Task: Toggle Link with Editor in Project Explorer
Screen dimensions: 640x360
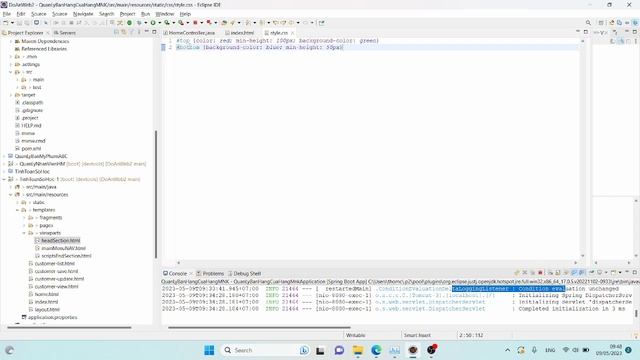Action: (x=124, y=32)
